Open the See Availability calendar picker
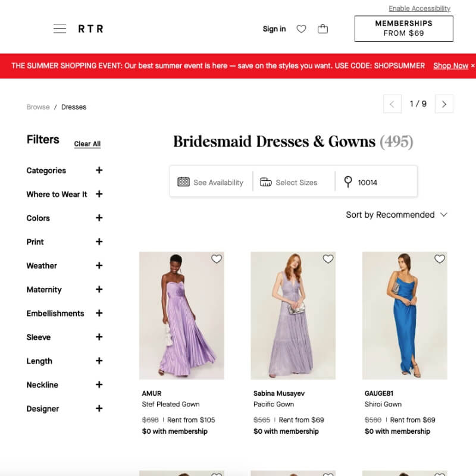Image resolution: width=476 pixels, height=476 pixels. click(x=212, y=181)
